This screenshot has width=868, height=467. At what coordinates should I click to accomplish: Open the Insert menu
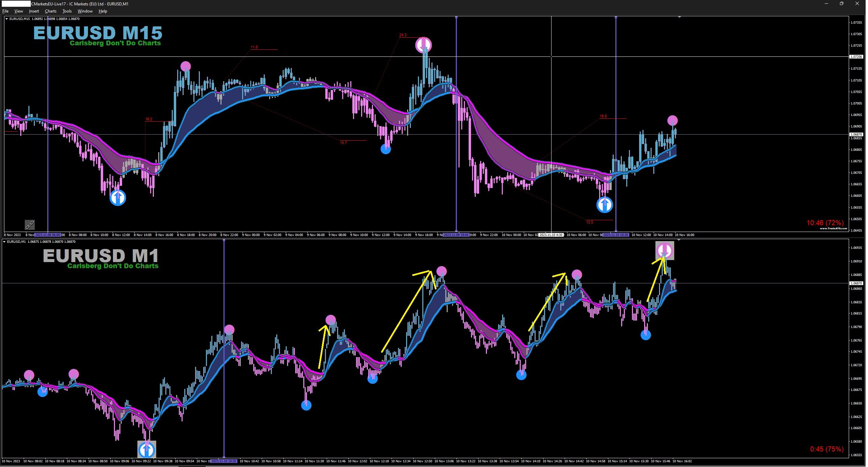[x=34, y=11]
